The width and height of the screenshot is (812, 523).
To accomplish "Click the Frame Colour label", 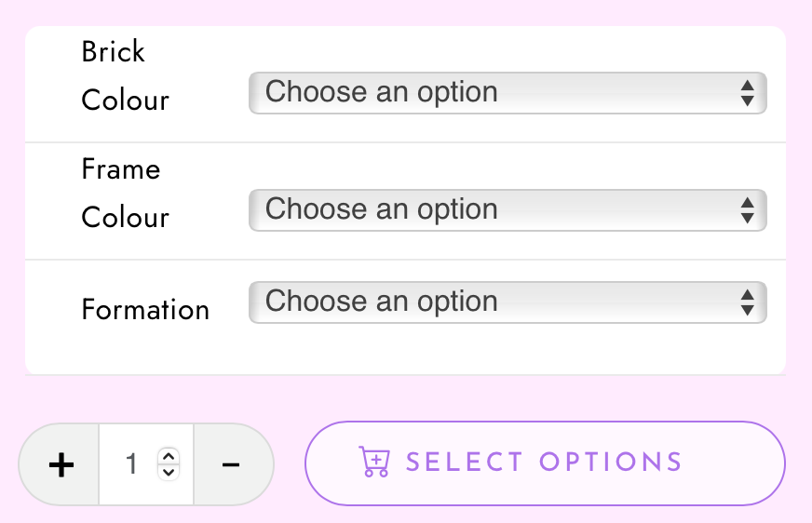I will [125, 217].
